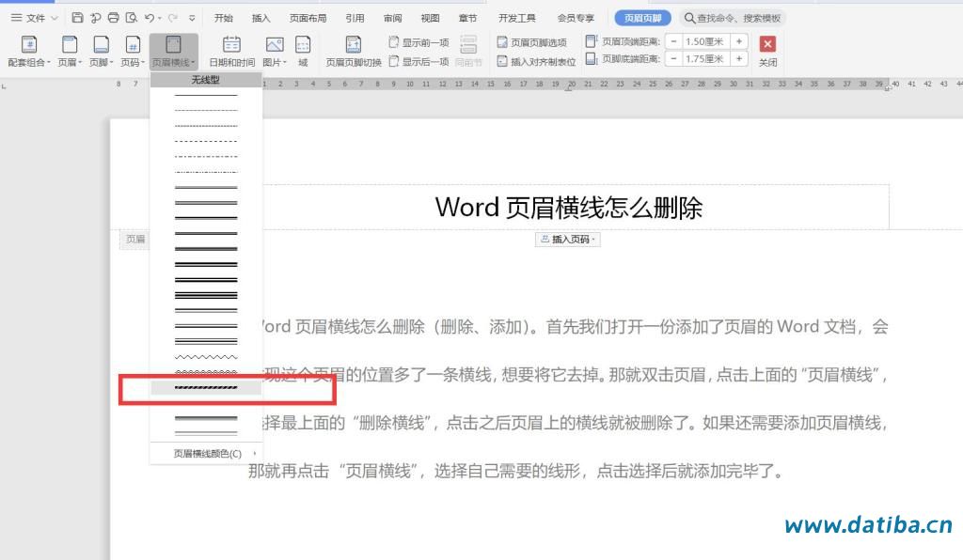Open the 会员专享 tab
This screenshot has height=560, width=963.
pyautogui.click(x=576, y=18)
